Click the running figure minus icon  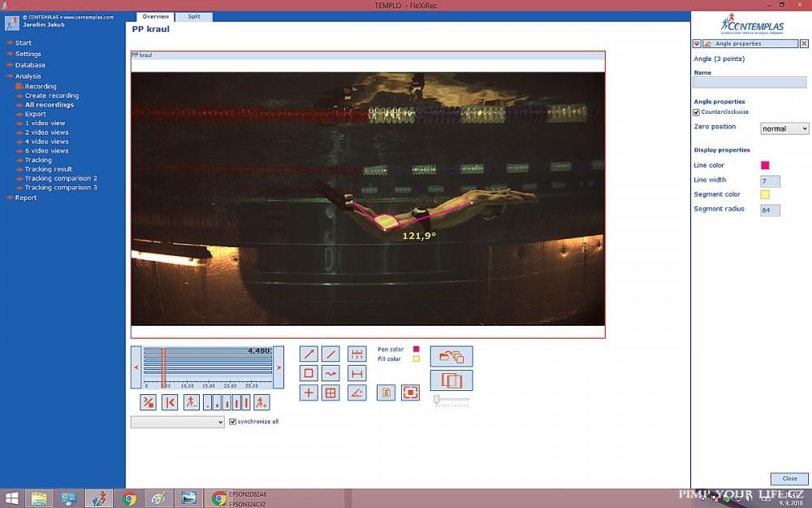(x=192, y=402)
